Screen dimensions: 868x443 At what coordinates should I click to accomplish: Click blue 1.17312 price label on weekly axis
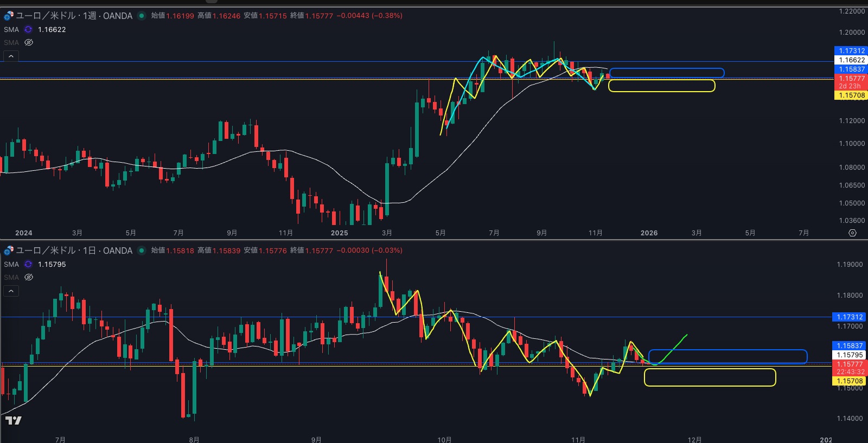pyautogui.click(x=850, y=51)
